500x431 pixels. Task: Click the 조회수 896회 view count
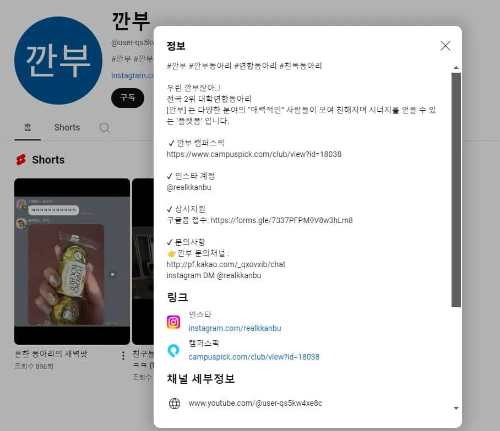tap(34, 366)
